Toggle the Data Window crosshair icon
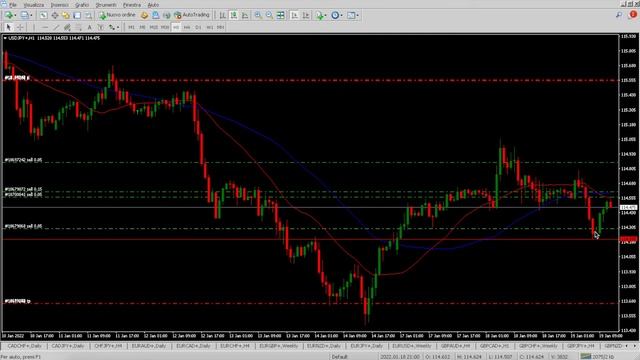The image size is (640, 360). 54,16
